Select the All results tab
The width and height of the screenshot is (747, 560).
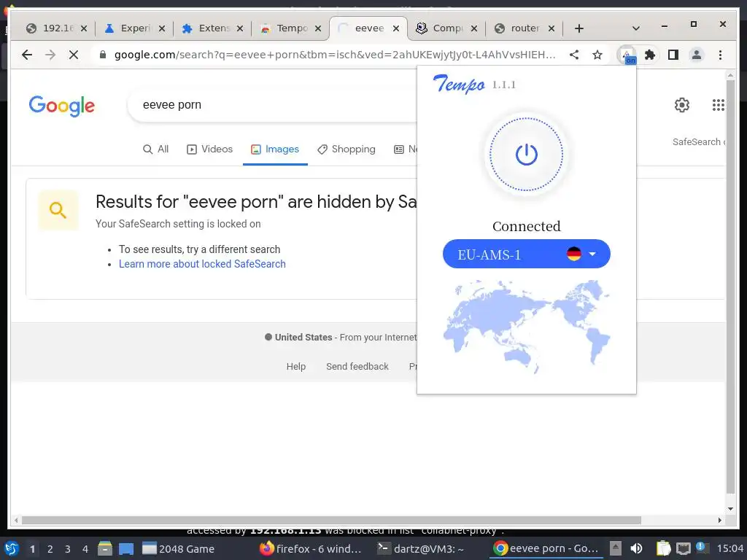coord(156,149)
